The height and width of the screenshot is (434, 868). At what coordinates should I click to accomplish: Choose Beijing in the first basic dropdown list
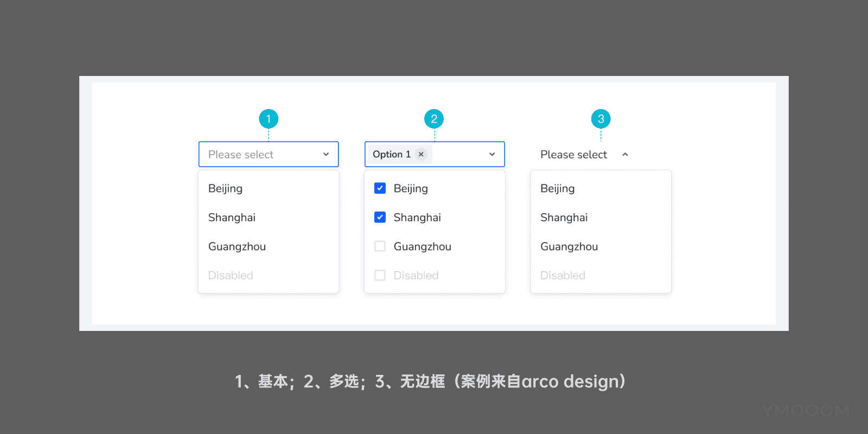click(x=269, y=188)
